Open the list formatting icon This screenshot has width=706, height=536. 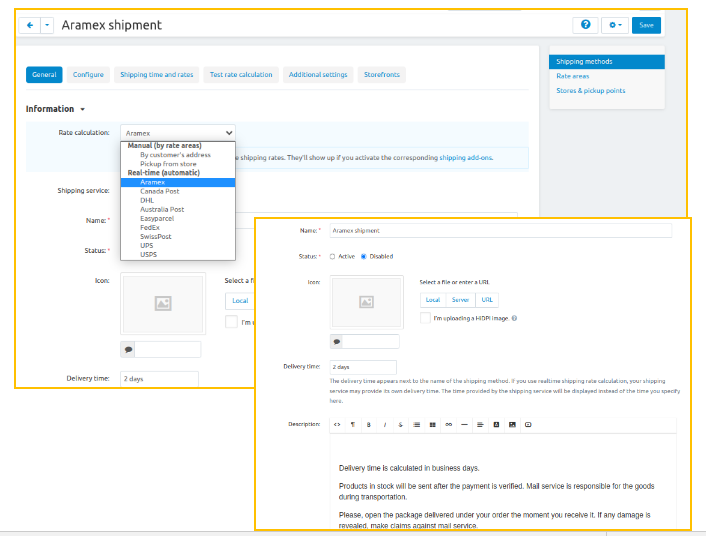pos(416,425)
